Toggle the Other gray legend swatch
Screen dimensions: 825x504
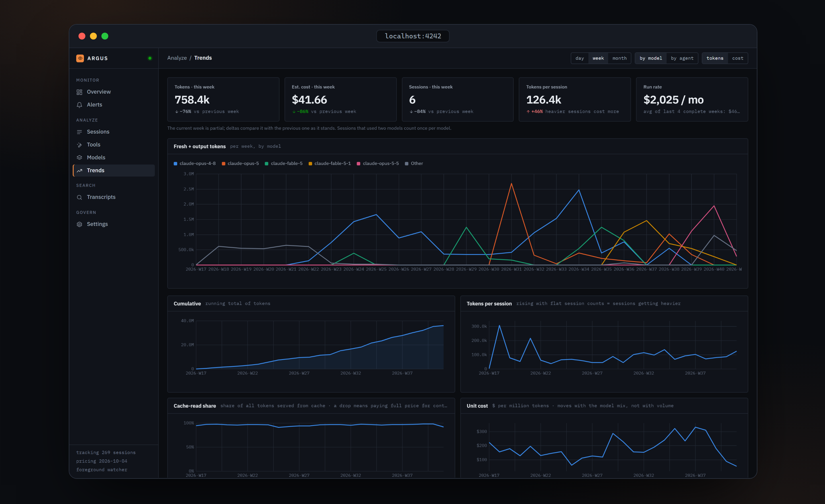[x=406, y=164]
